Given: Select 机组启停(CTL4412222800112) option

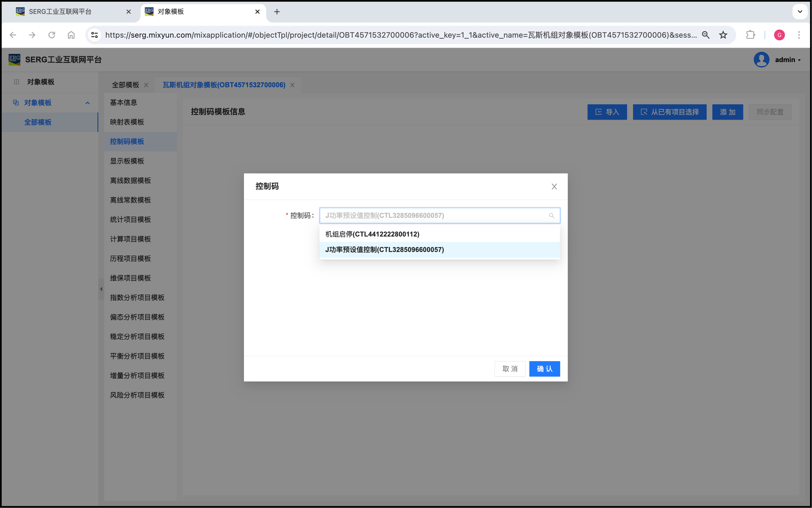Looking at the screenshot, I should click(372, 234).
